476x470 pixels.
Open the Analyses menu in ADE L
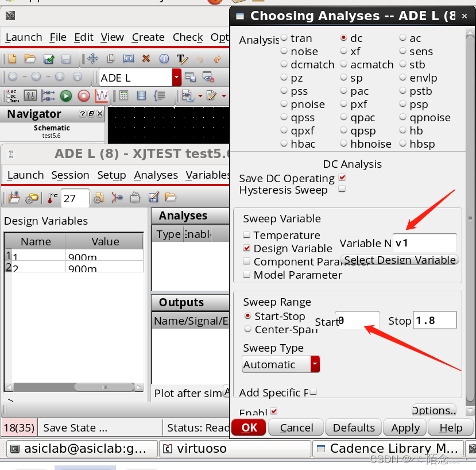click(x=156, y=175)
